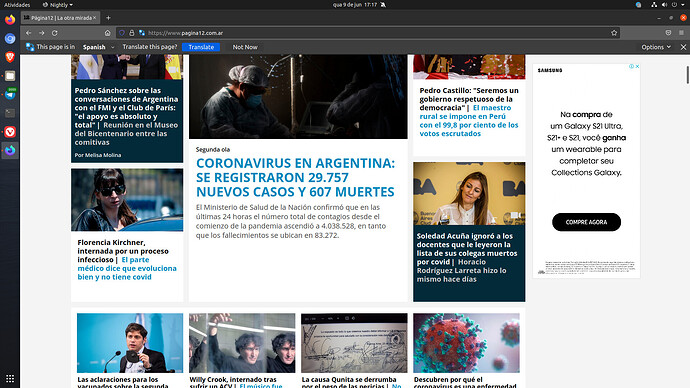Image resolution: width=690 pixels, height=388 pixels.
Task: Open El maestro rural se impone link
Action: click(469, 121)
